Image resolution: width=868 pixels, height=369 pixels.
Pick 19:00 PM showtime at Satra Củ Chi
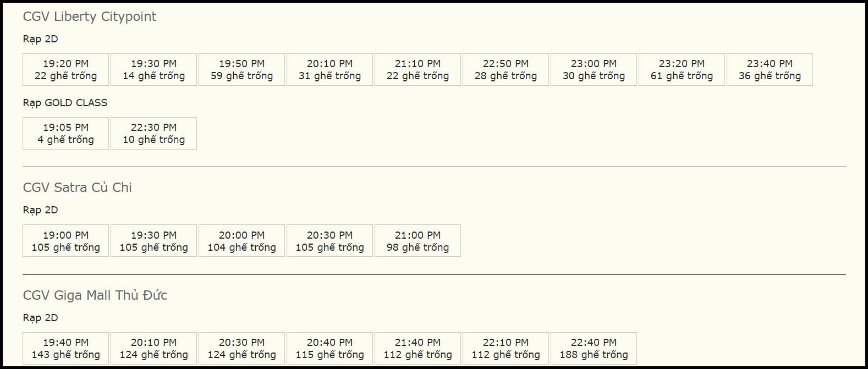(66, 241)
